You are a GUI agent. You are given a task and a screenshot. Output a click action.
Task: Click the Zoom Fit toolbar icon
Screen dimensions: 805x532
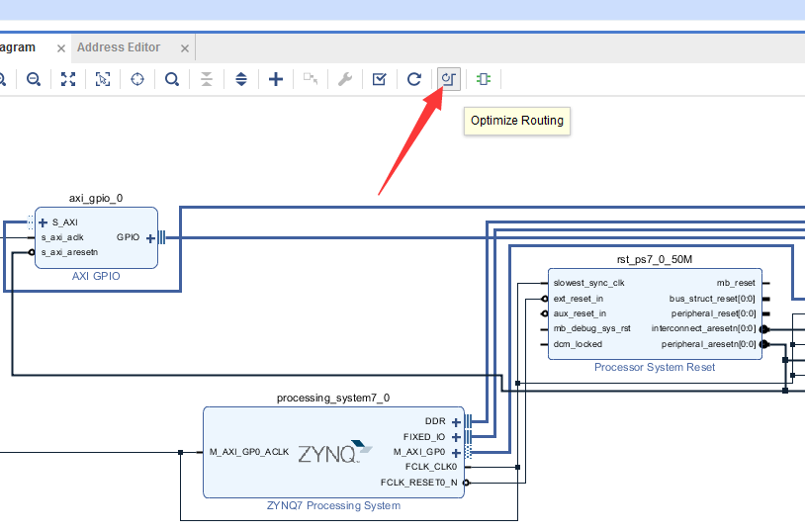[68, 79]
